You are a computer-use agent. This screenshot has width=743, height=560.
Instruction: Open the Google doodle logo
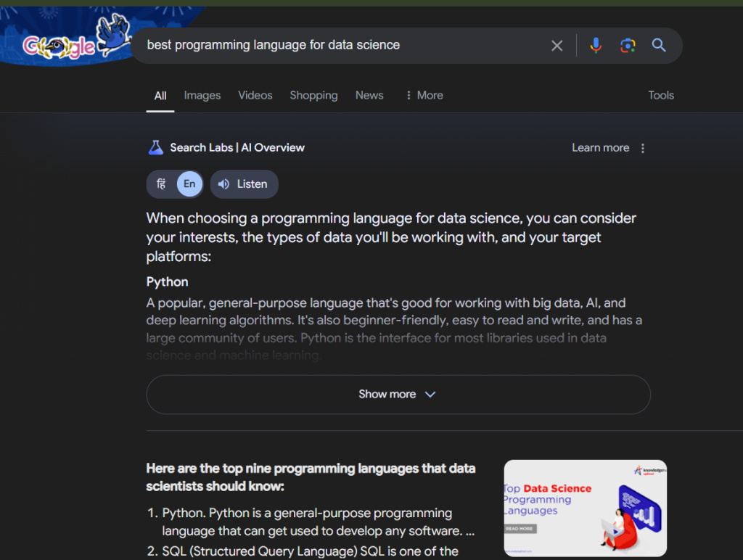tap(75, 41)
